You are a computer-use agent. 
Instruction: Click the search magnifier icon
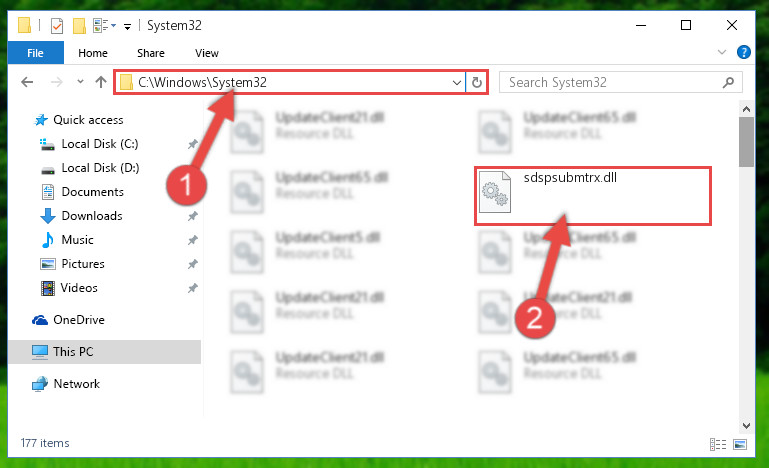coord(728,82)
